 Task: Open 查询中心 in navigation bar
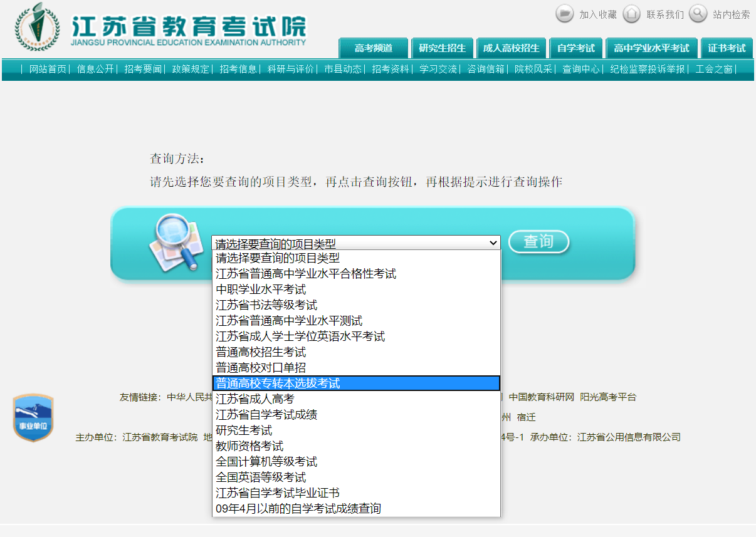tap(581, 70)
